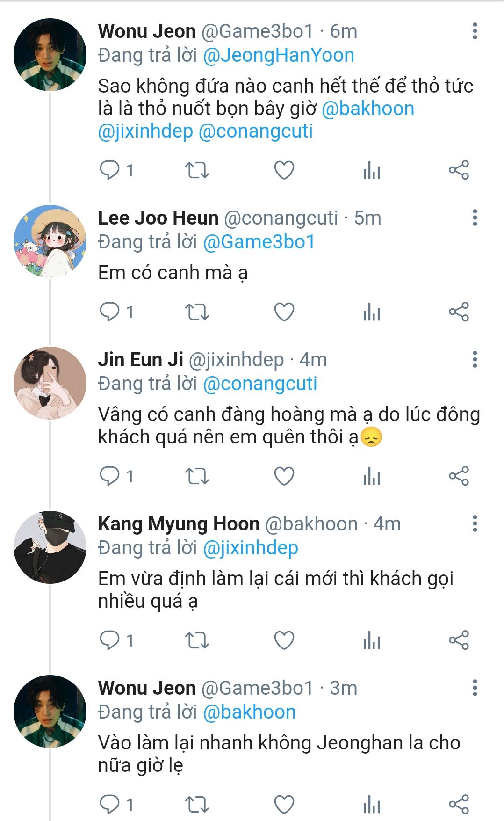The height and width of the screenshot is (821, 504).
Task: Like Kang Myung Hoon's tweet
Action: [x=284, y=640]
